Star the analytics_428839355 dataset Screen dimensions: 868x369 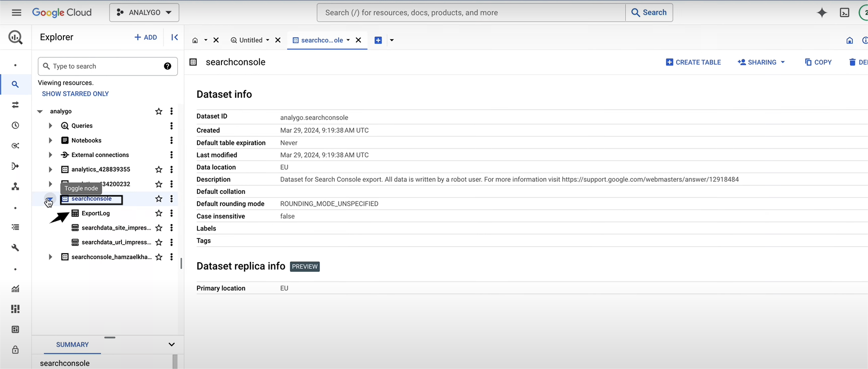point(159,170)
